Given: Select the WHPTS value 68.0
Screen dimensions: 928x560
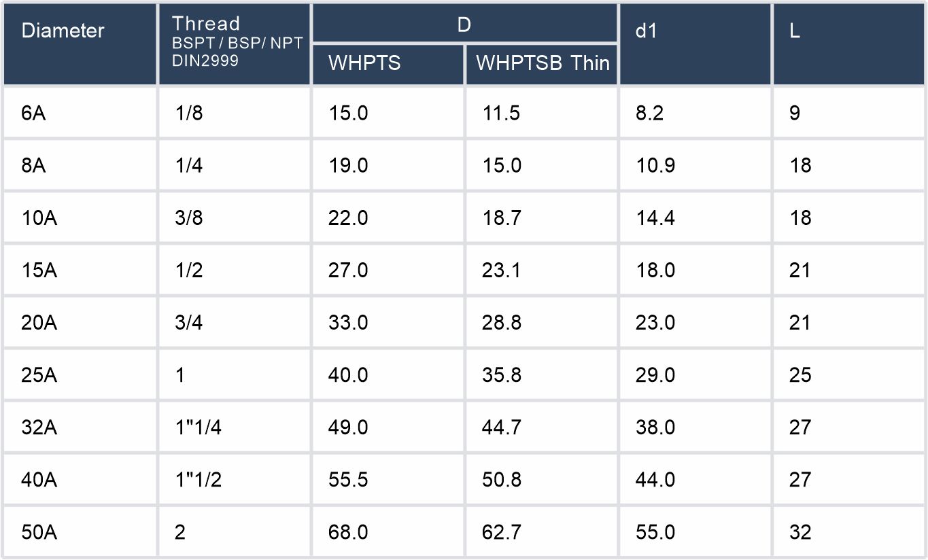Looking at the screenshot, I should pos(348,531).
